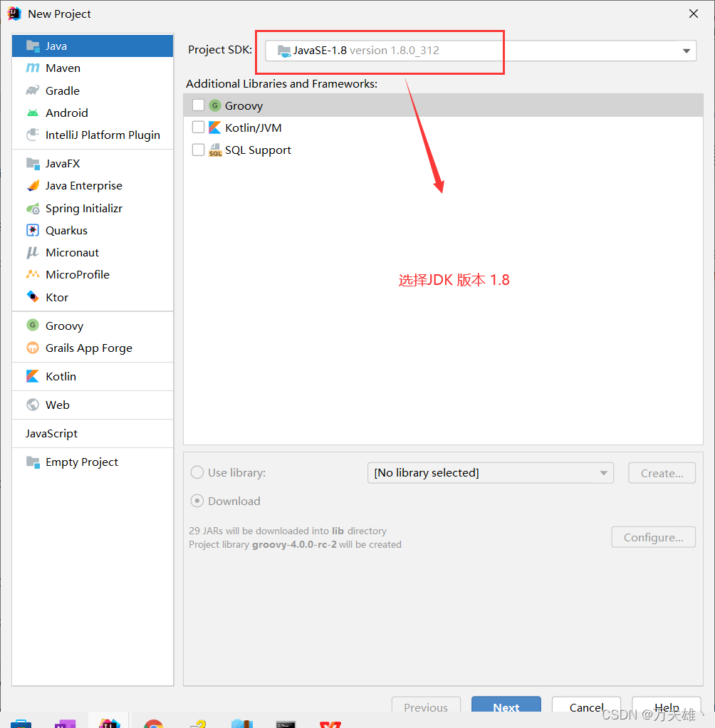Click the Groovy framework icon in libraries list
This screenshot has height=728, width=715.
(x=214, y=105)
